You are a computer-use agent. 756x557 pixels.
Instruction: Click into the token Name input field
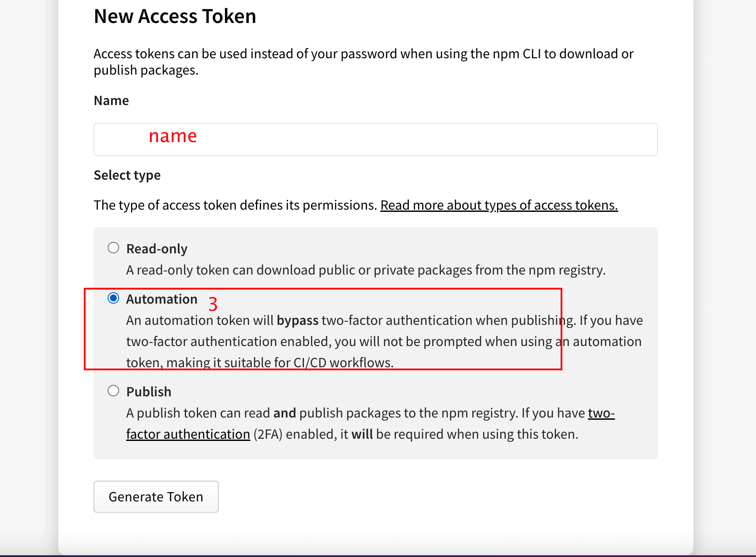pos(375,139)
